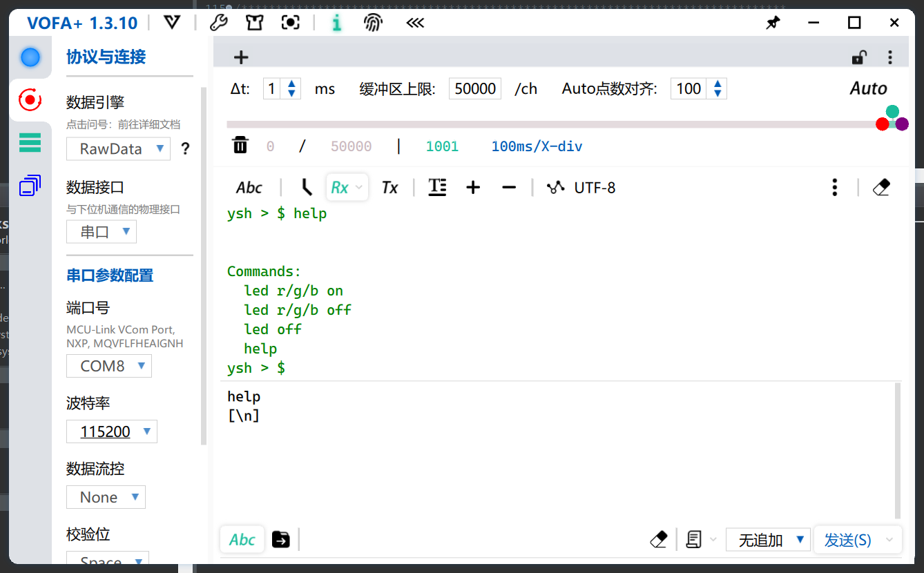Click the wrench settings icon in title bar

[219, 23]
